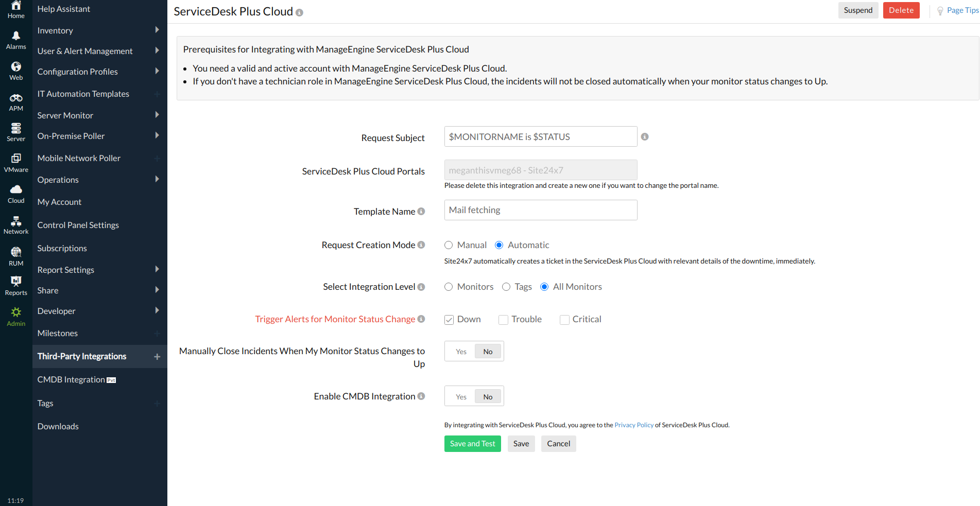Expand User & Alert Management arrow
Image resolution: width=980 pixels, height=506 pixels.
pyautogui.click(x=157, y=50)
